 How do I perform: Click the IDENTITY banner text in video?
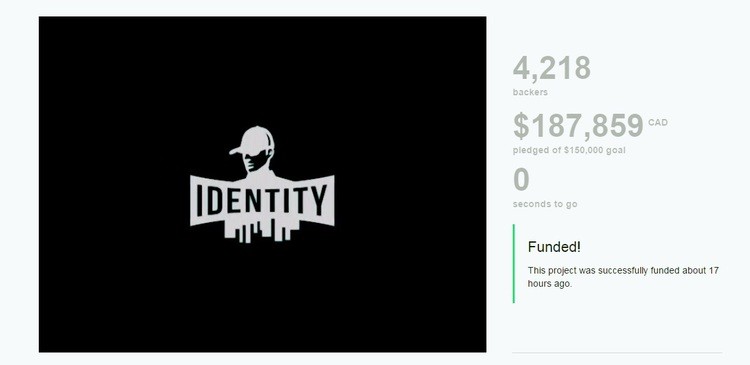(262, 200)
